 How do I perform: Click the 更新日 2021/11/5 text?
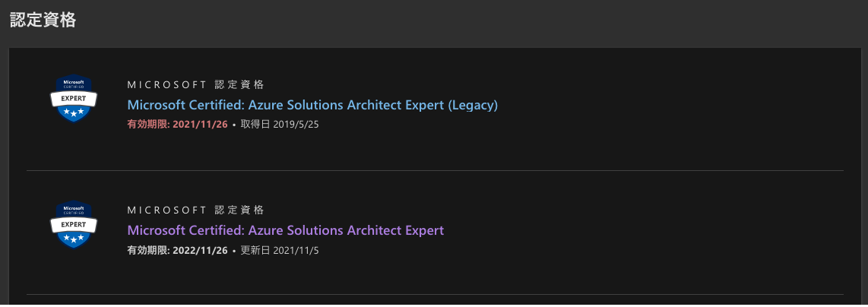(x=279, y=250)
